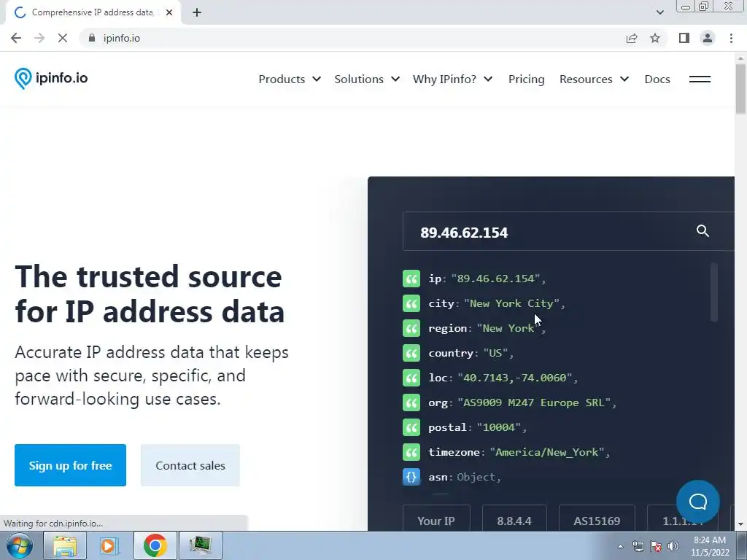Click the ipinfo.io logo
This screenshot has width=747, height=560.
pos(51,79)
